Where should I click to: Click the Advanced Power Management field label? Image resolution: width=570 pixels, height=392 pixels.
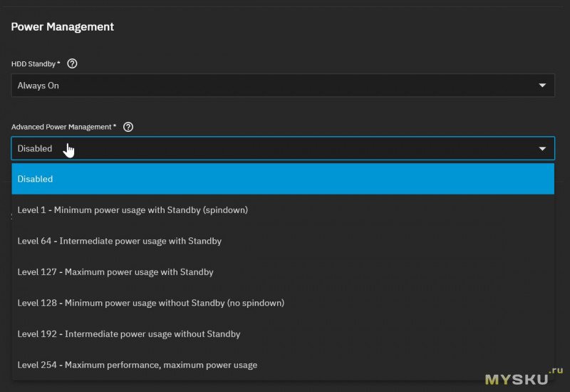click(63, 127)
